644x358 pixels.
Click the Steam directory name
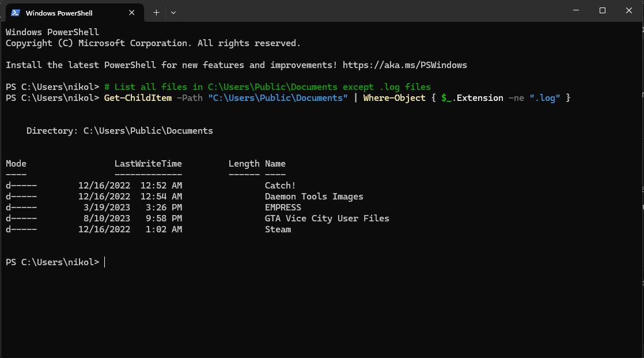pos(278,229)
